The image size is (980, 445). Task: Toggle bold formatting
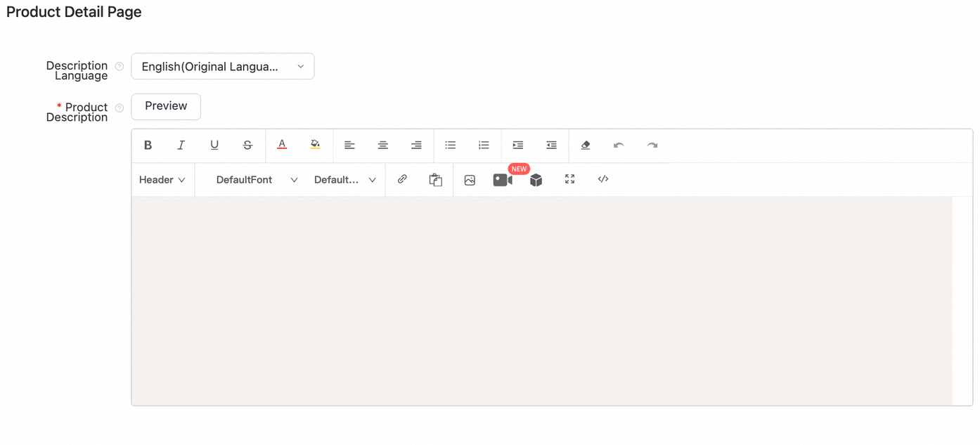148,146
